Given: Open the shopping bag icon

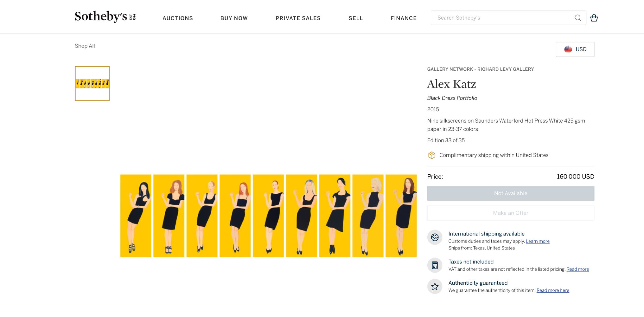Looking at the screenshot, I should 594,18.
